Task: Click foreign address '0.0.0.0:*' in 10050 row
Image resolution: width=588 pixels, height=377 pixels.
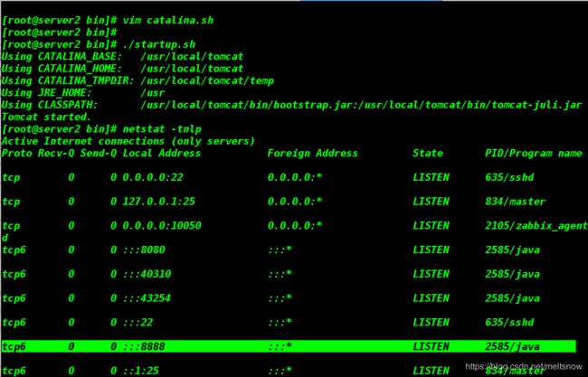Action: click(295, 226)
